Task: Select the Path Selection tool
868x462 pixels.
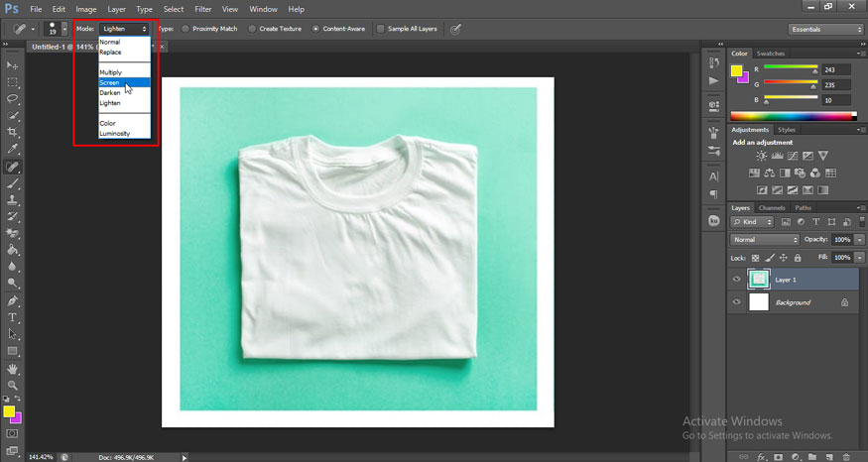Action: [x=12, y=334]
